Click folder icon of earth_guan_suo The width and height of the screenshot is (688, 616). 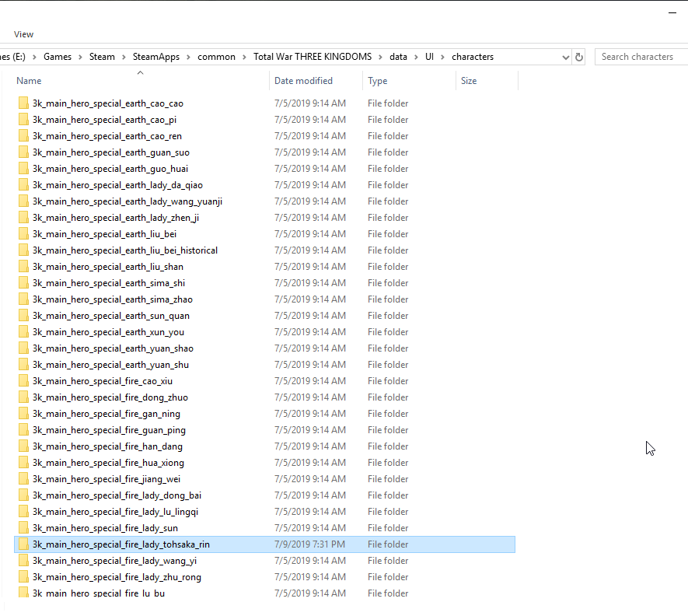click(x=23, y=152)
